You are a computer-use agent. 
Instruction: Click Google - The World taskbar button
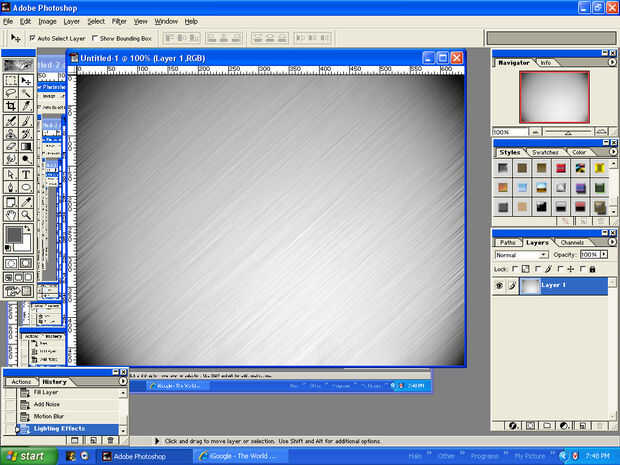pyautogui.click(x=239, y=456)
